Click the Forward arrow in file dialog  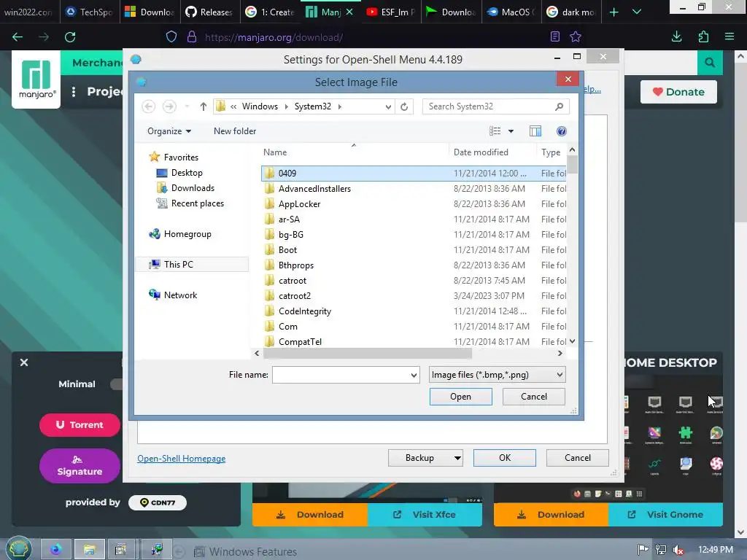tap(169, 106)
